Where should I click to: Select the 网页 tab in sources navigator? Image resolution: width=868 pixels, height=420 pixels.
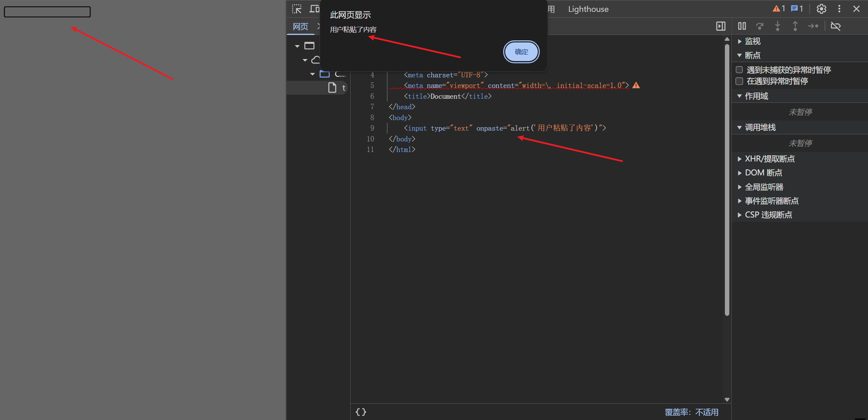300,26
